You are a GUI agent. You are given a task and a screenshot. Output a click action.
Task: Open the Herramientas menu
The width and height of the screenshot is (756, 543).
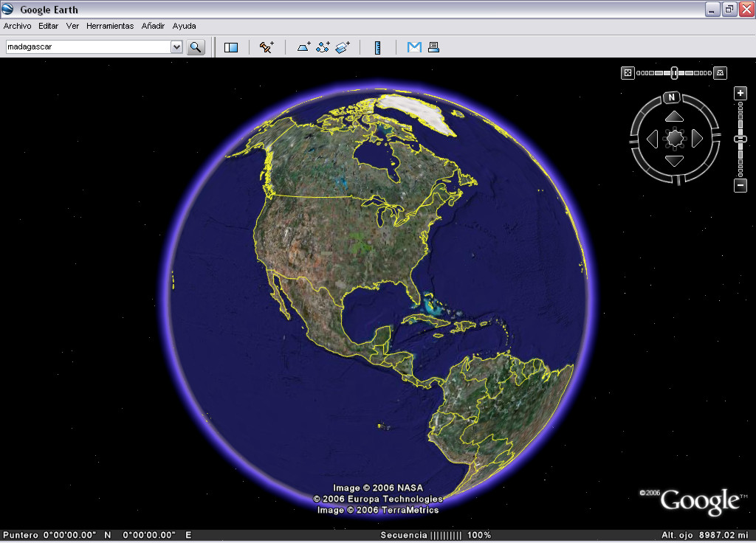point(110,26)
